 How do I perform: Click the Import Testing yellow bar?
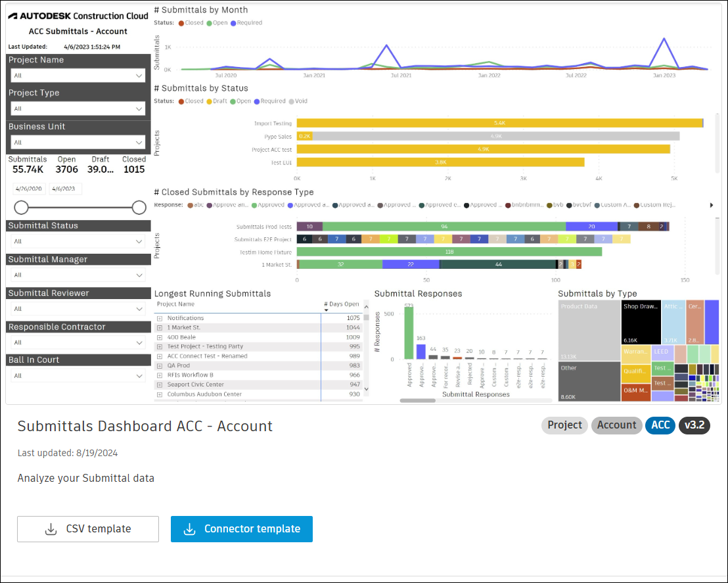tap(499, 123)
